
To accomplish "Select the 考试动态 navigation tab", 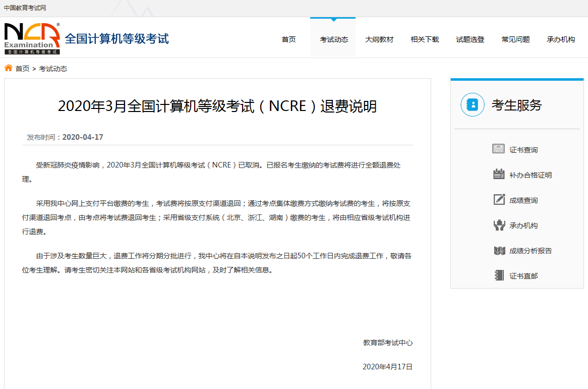I will [333, 39].
